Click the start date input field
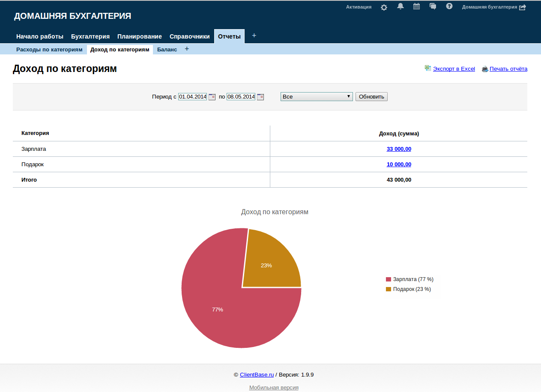Viewport: 541px width, 392px height. (x=193, y=97)
